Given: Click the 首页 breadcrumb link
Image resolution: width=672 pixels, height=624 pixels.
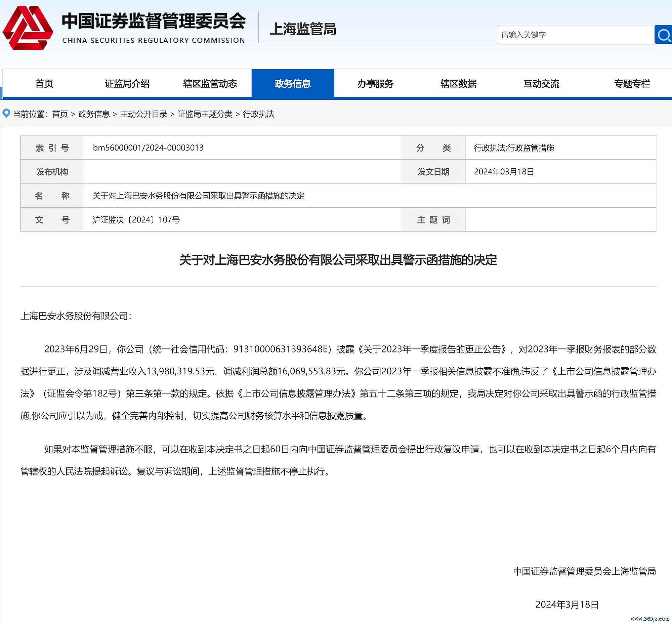Looking at the screenshot, I should pos(60,114).
